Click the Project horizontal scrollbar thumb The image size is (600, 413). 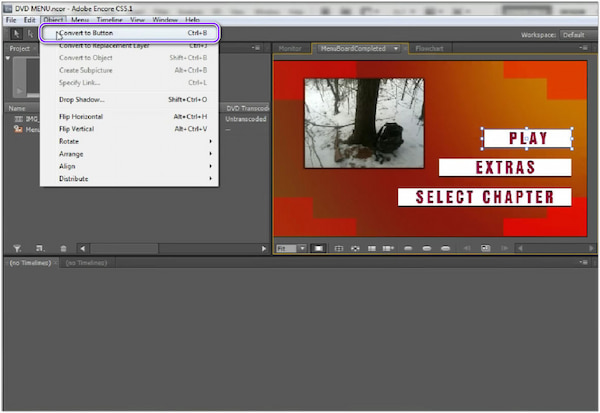coord(124,248)
